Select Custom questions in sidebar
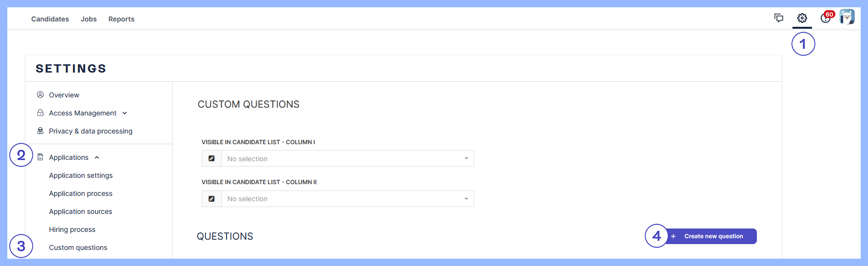This screenshot has height=266, width=868. coord(78,247)
